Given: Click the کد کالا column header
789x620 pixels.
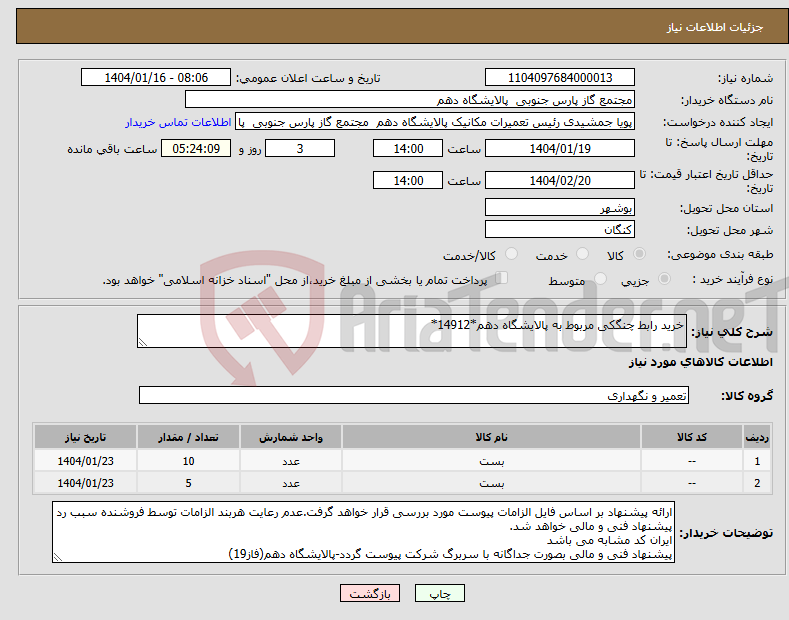Looking at the screenshot, I should (x=692, y=437).
